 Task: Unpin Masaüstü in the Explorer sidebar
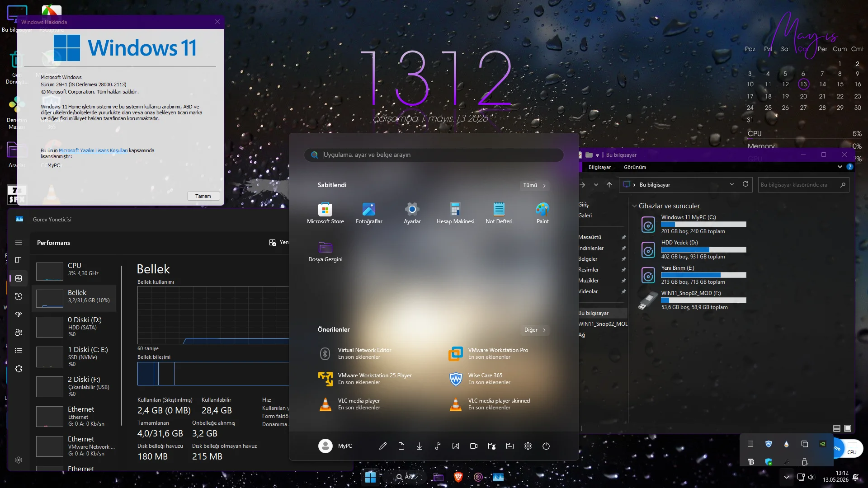(x=623, y=237)
